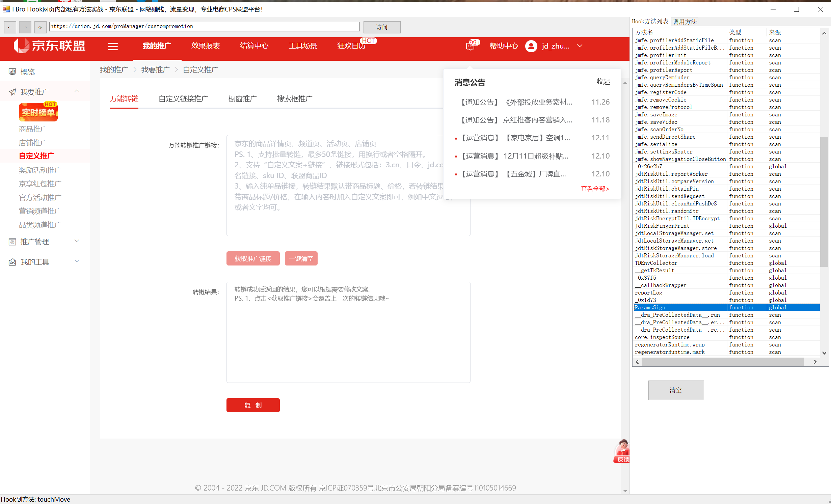Open the 【五金城】厂牌直... message
Image resolution: width=831 pixels, height=504 pixels.
[513, 174]
